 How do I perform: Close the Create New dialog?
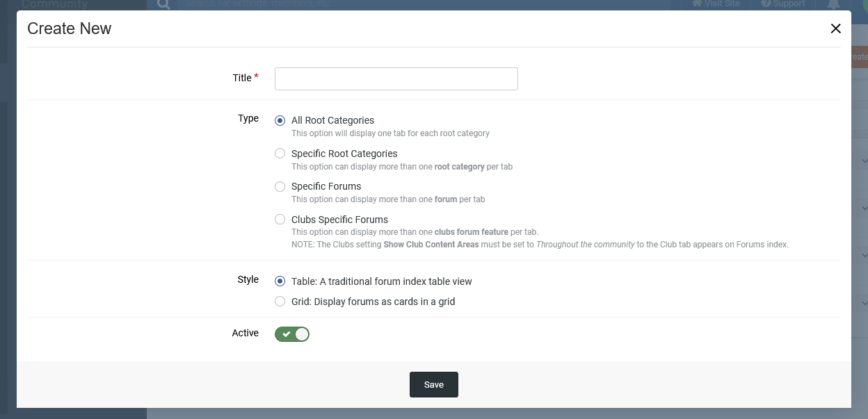835,28
